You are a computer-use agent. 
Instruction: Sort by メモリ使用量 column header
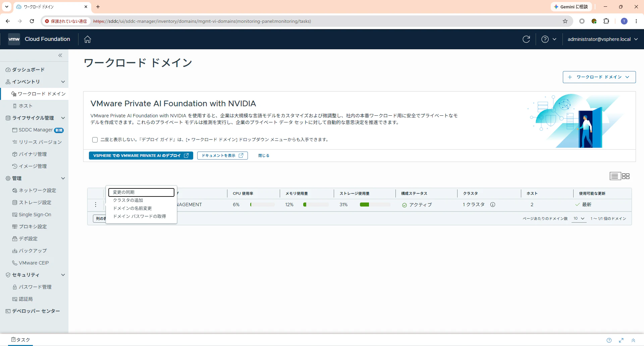[x=297, y=193]
